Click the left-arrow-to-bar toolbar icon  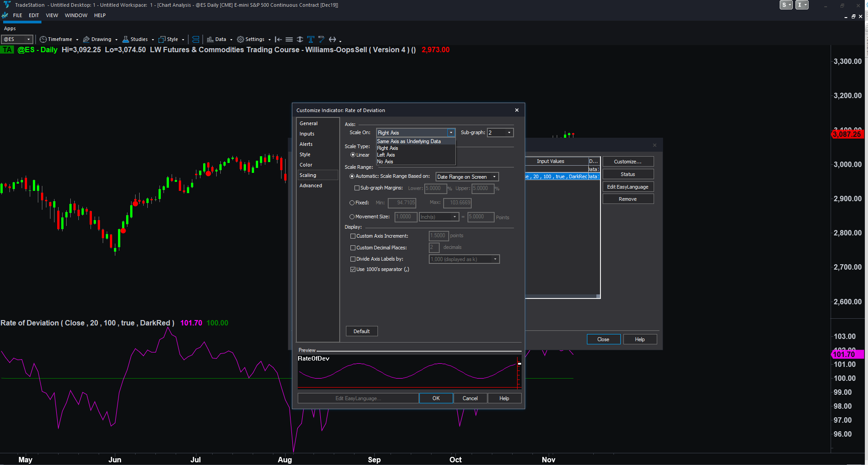pos(278,39)
